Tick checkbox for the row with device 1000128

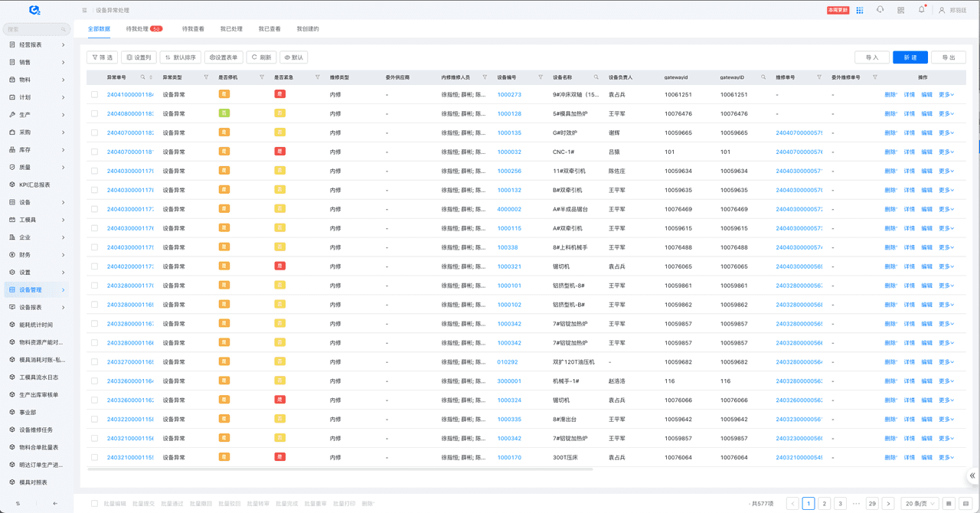click(94, 114)
